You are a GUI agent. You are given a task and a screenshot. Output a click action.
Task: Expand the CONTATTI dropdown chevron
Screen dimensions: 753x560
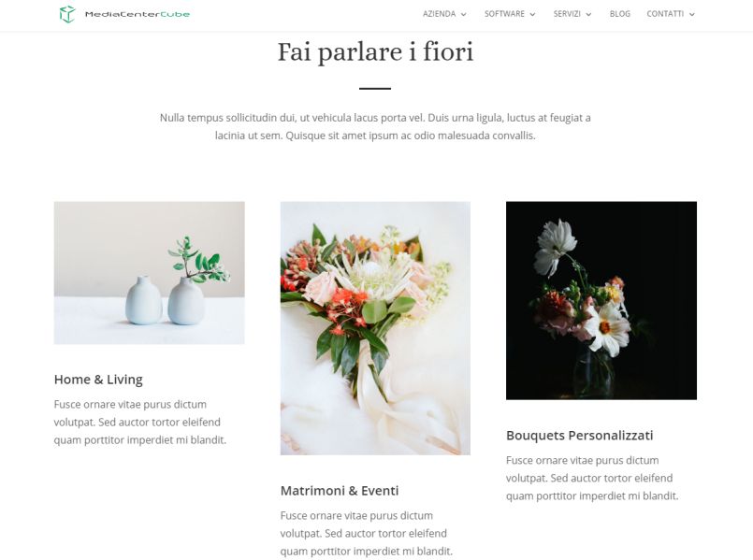tap(692, 14)
